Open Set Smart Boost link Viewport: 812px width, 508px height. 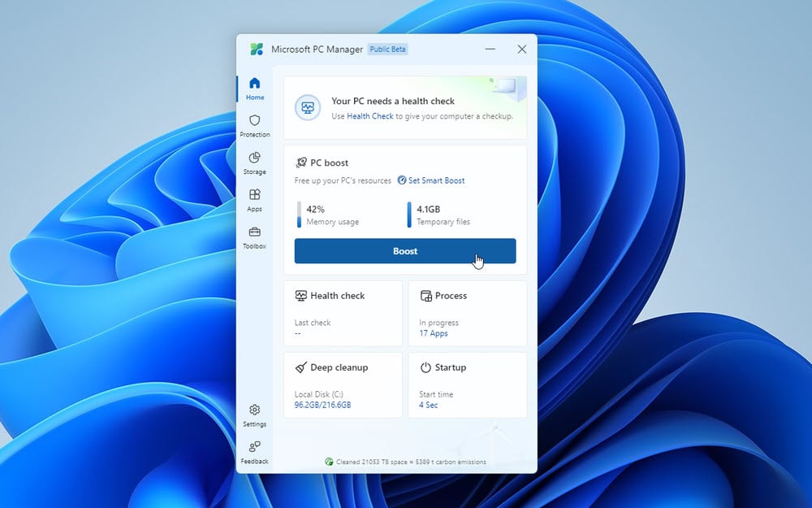[434, 180]
